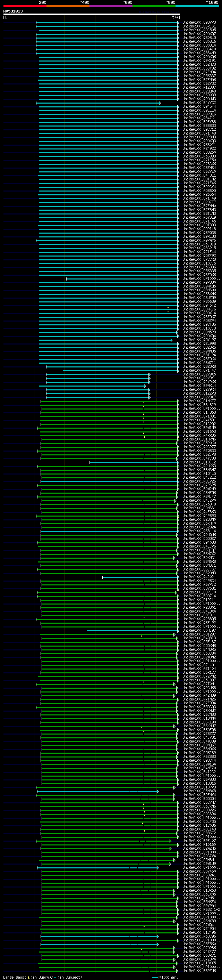Select hit label UniRef100_B3LB29
This screenshot has width=222, height=980.
pyautogui.click(x=199, y=405)
